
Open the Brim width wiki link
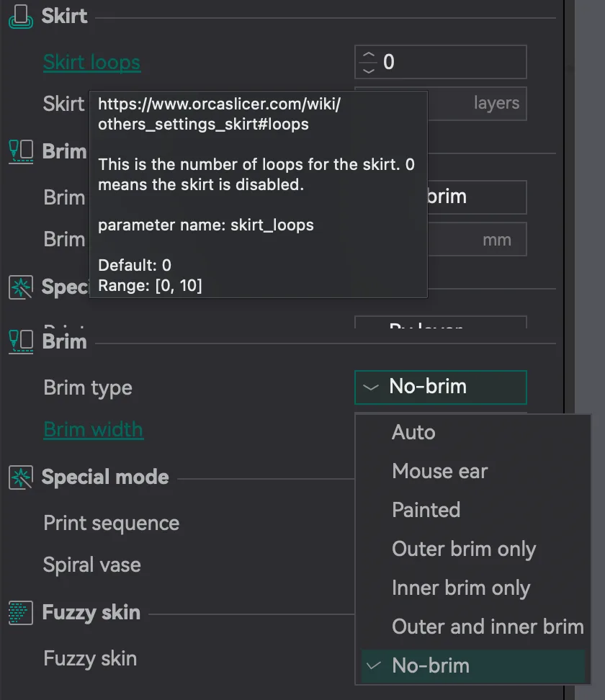(94, 429)
